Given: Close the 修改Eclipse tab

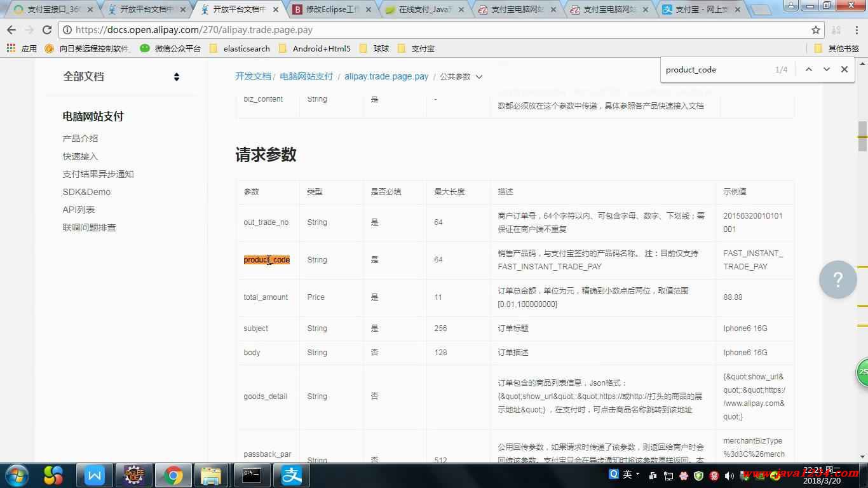Looking at the screenshot, I should pos(367,10).
